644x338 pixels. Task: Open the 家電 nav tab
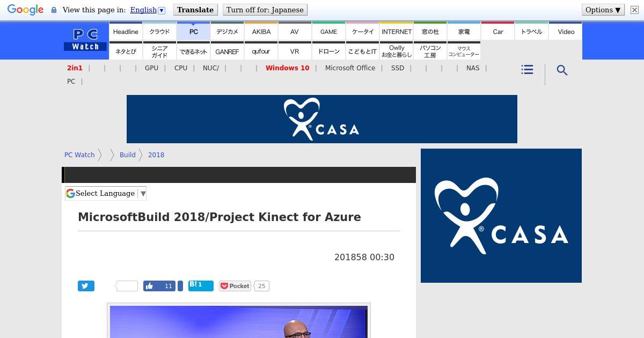point(464,32)
